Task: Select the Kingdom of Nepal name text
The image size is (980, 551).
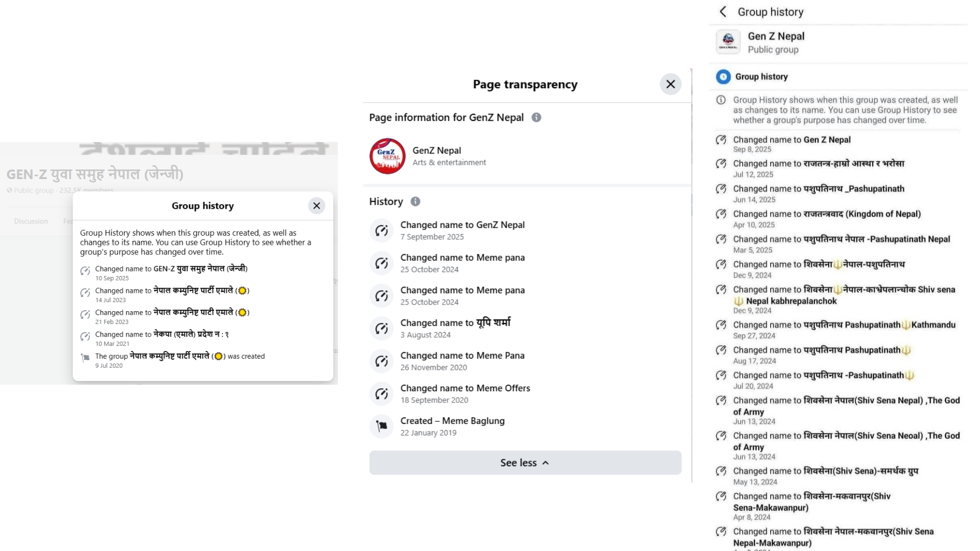Action: coord(863,214)
